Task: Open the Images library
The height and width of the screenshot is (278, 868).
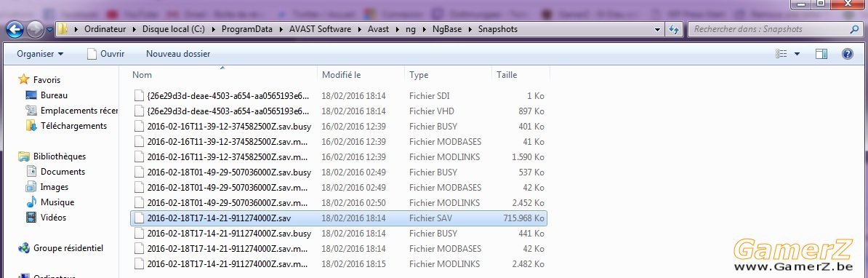Action: 55,186
